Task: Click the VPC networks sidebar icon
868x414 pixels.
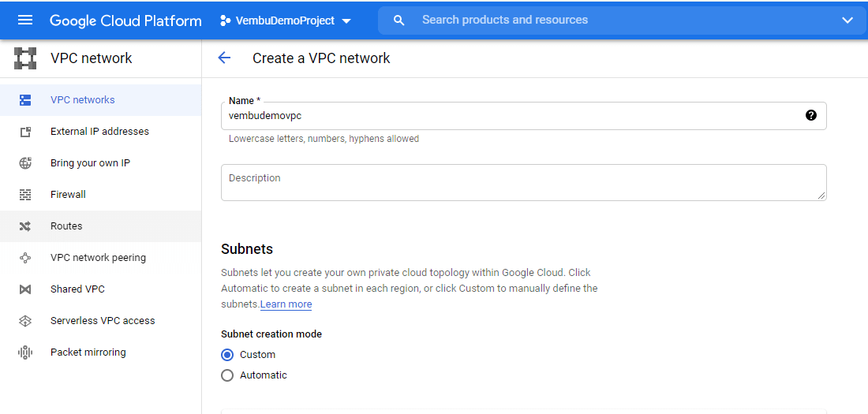Action: (25, 100)
